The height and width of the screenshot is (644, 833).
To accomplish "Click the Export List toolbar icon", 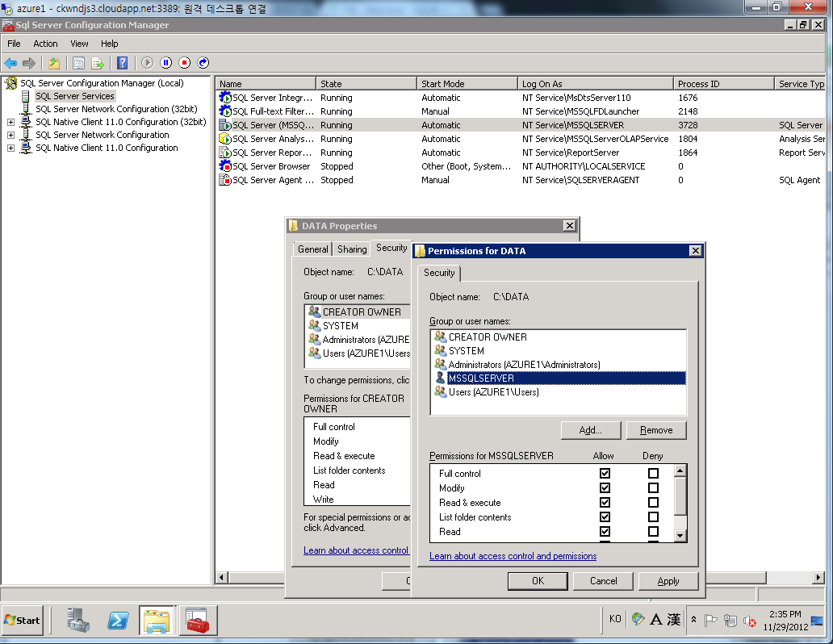I will (x=98, y=63).
